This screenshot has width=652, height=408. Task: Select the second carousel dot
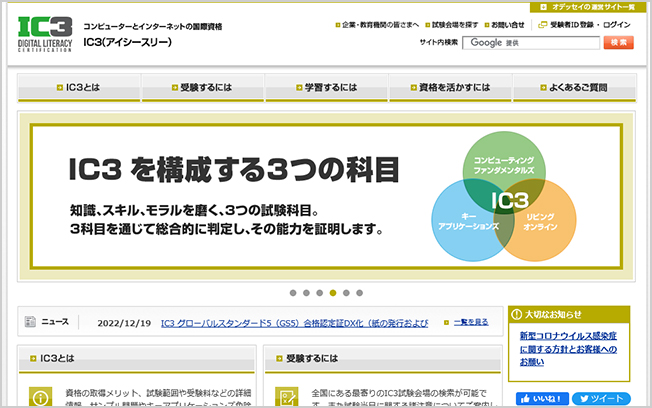click(306, 293)
